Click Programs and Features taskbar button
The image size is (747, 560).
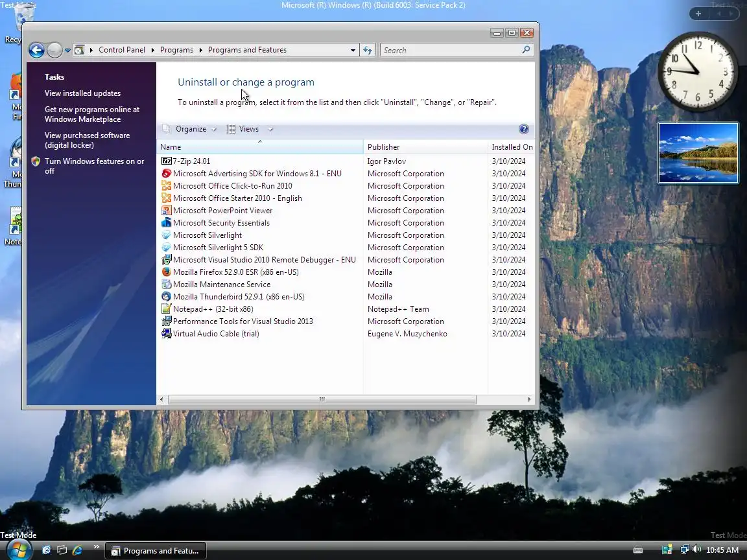156,550
